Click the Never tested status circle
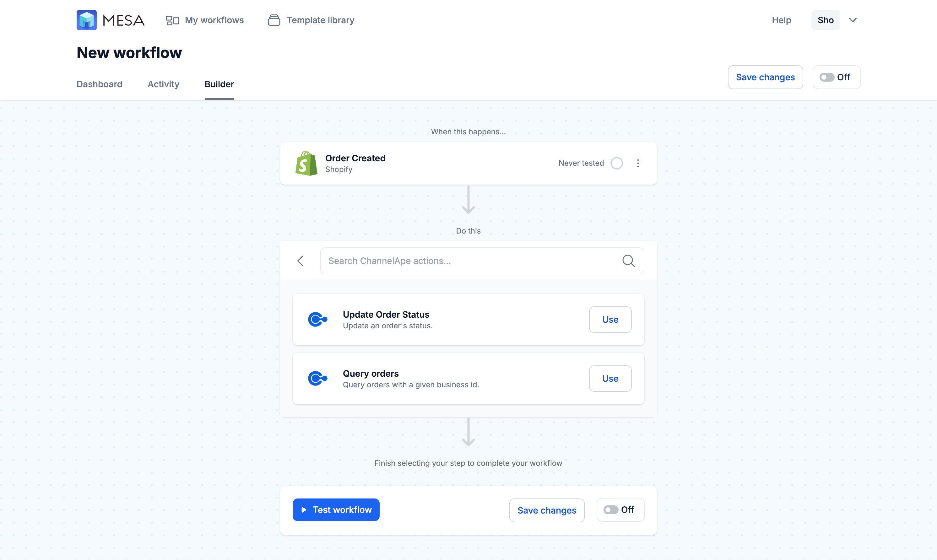Viewport: 937px width, 560px height. tap(616, 164)
